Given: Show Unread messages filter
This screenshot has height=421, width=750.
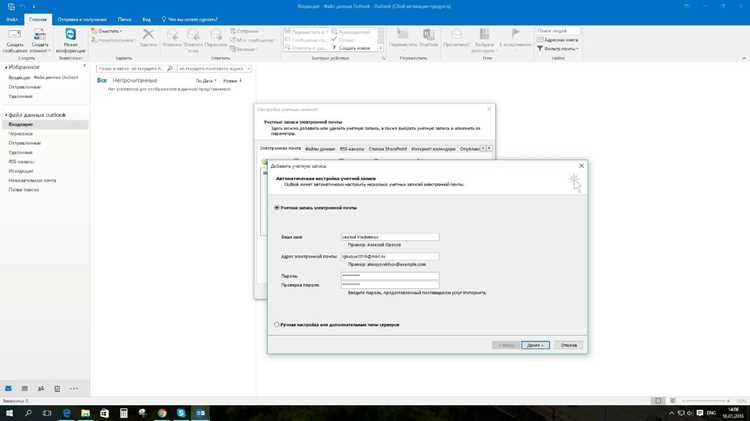Looking at the screenshot, I should [135, 80].
